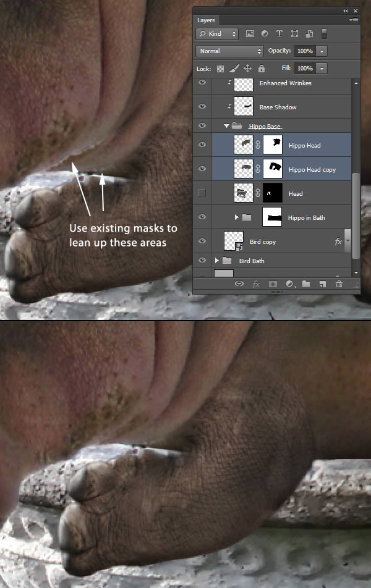Show the hidden Head layer
Image resolution: width=371 pixels, height=588 pixels.
(x=202, y=193)
